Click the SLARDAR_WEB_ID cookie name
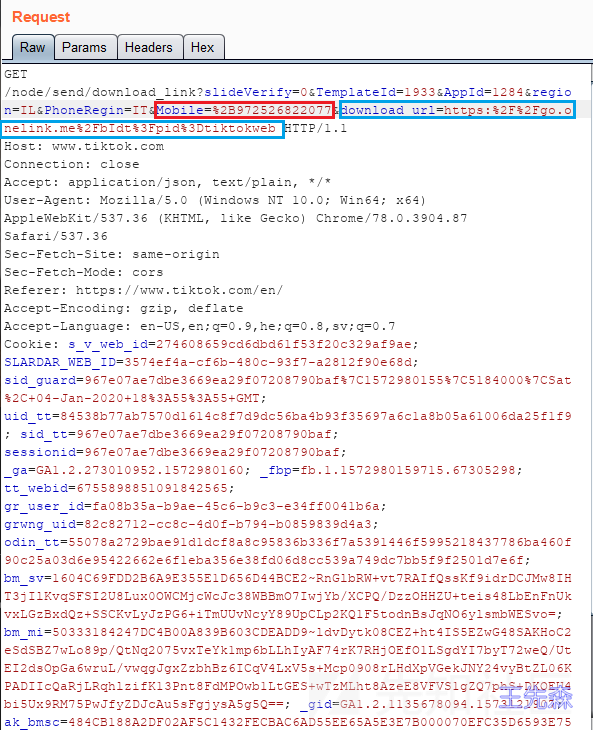 coord(61,362)
